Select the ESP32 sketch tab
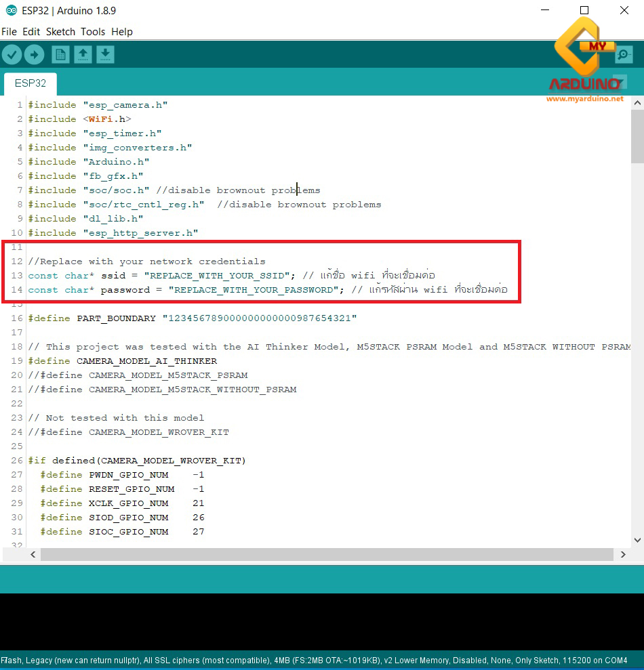The image size is (644, 670). pos(30,83)
